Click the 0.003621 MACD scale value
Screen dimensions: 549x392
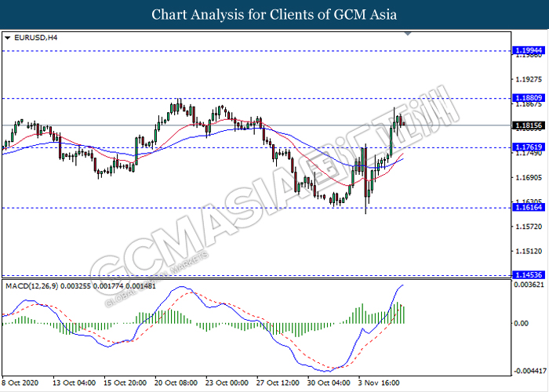pyautogui.click(x=530, y=286)
